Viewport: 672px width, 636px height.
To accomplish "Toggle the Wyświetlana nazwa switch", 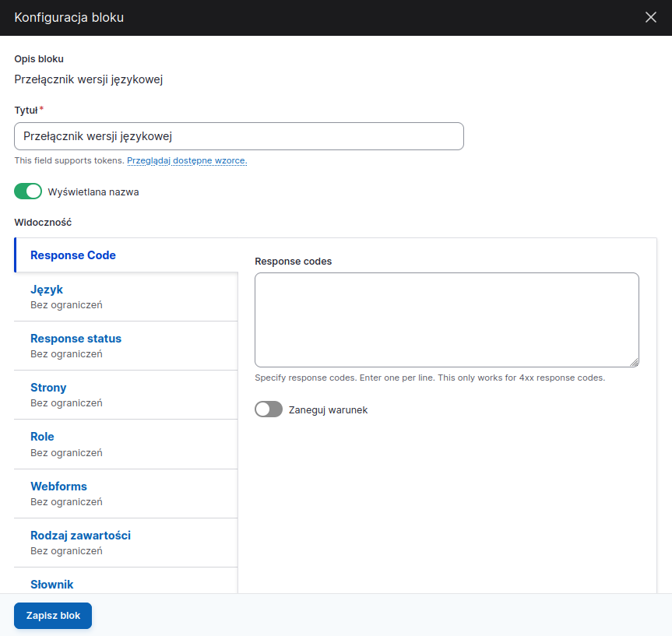I will [28, 192].
